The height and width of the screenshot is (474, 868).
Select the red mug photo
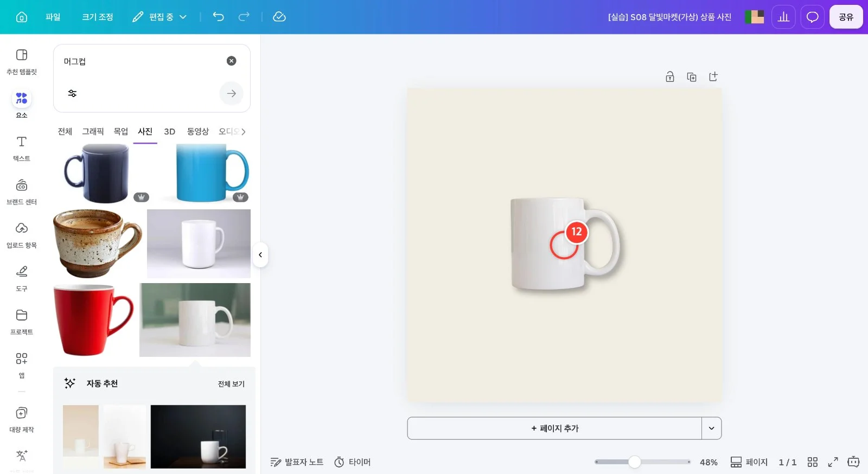click(93, 319)
